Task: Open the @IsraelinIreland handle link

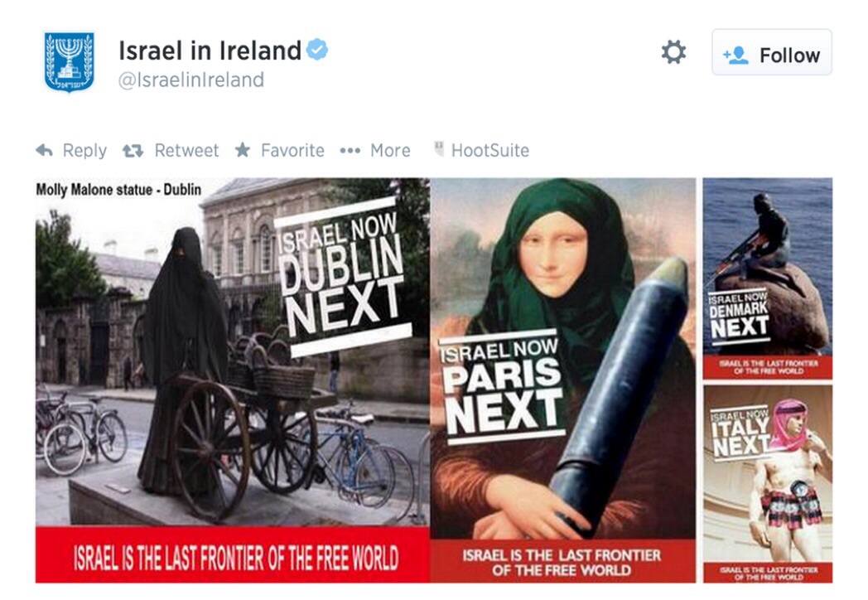Action: [x=191, y=80]
